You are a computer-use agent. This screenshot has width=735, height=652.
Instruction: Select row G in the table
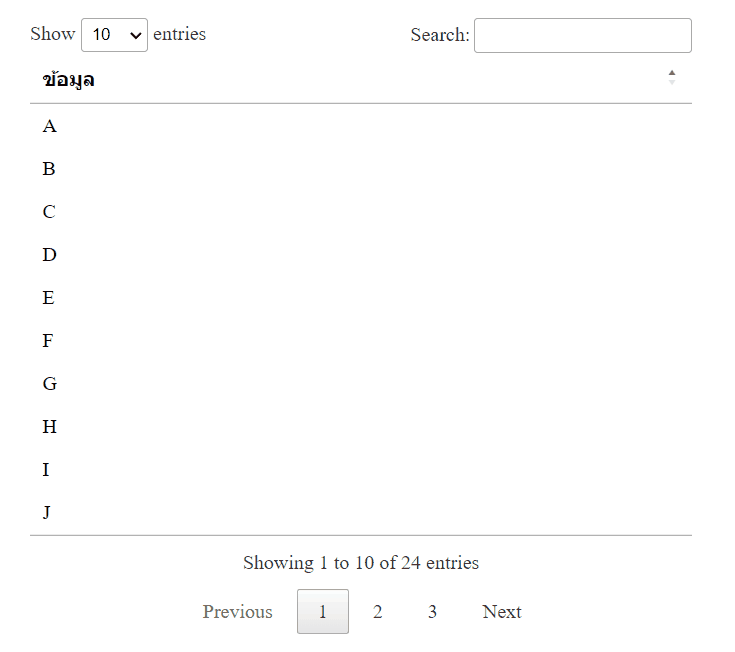[x=50, y=384]
